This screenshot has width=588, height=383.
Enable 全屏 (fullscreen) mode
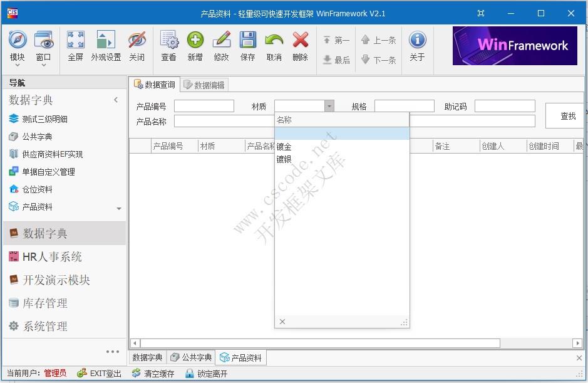click(x=75, y=45)
